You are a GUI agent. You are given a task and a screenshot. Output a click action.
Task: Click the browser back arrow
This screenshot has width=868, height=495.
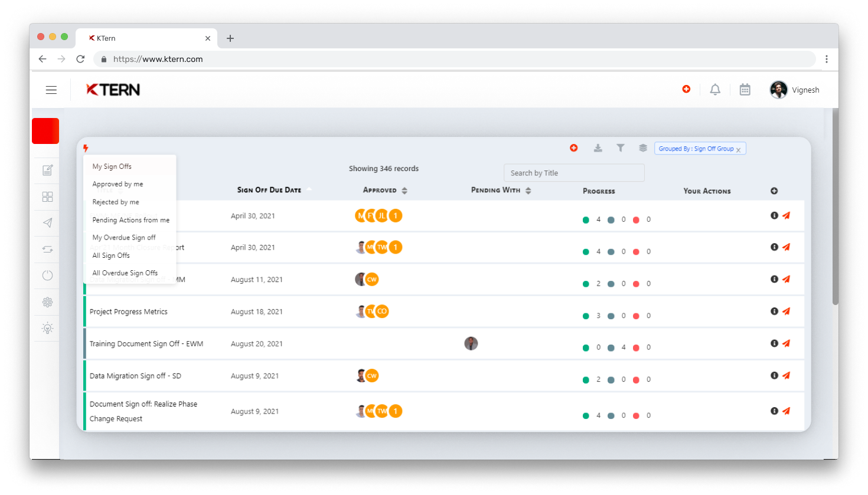click(x=43, y=59)
